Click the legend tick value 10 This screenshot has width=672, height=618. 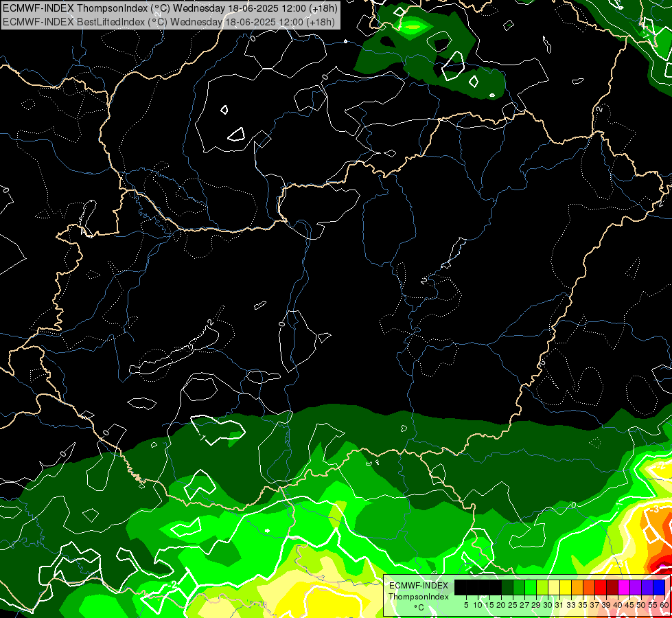[478, 605]
